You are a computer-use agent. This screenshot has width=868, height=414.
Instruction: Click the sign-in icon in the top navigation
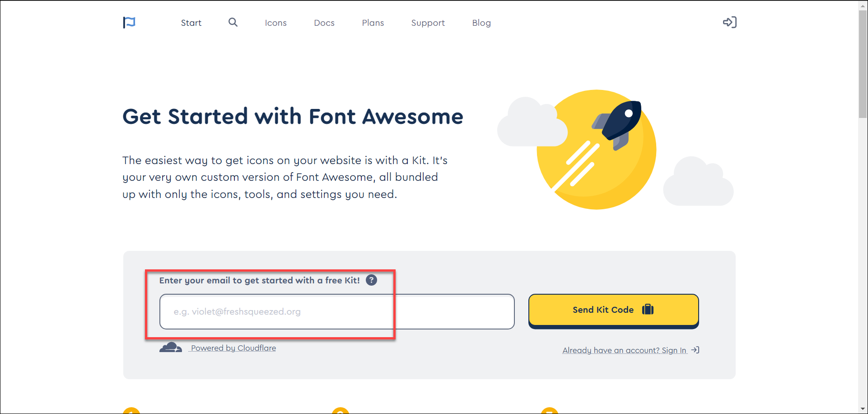(729, 23)
